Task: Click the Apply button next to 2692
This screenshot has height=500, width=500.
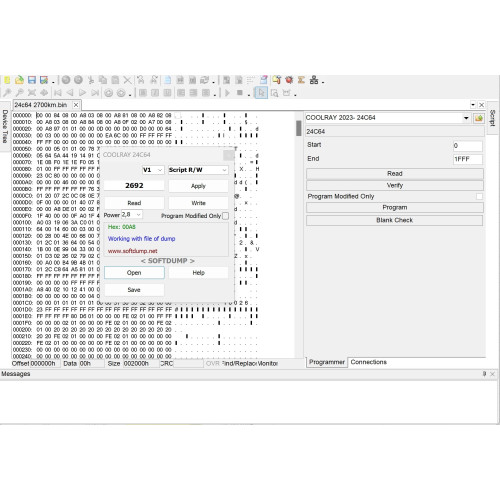Action: point(198,186)
